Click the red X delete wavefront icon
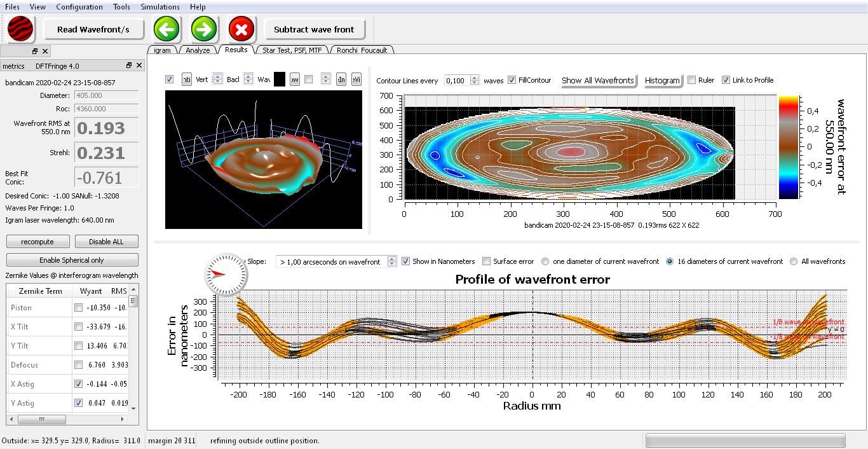 pos(241,29)
